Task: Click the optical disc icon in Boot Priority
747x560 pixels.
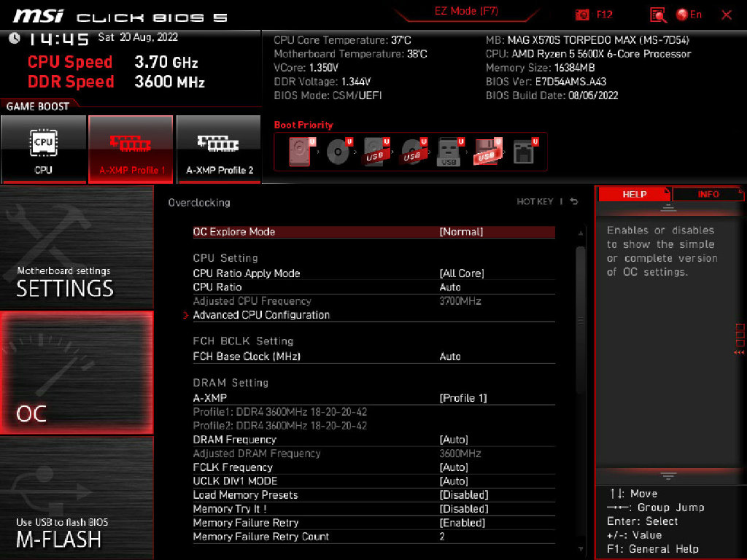Action: tap(338, 151)
